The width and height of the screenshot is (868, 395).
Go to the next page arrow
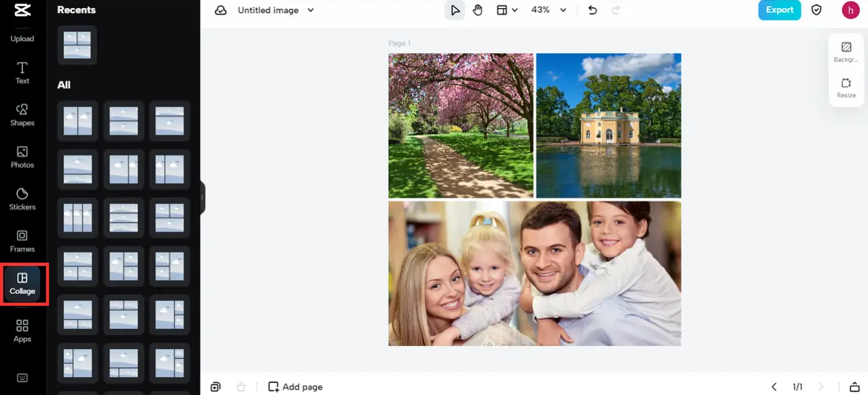pyautogui.click(x=820, y=386)
